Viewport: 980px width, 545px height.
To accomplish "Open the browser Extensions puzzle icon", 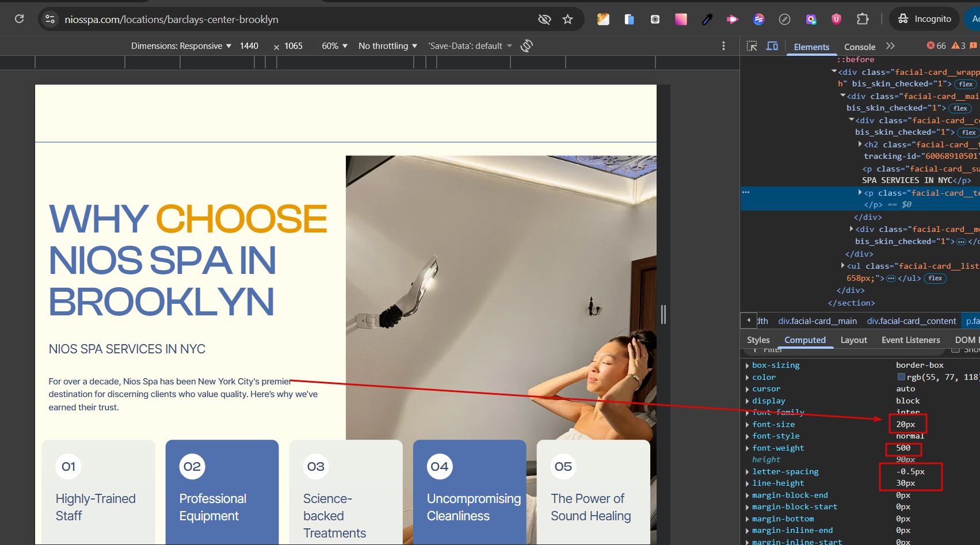I will tap(862, 19).
